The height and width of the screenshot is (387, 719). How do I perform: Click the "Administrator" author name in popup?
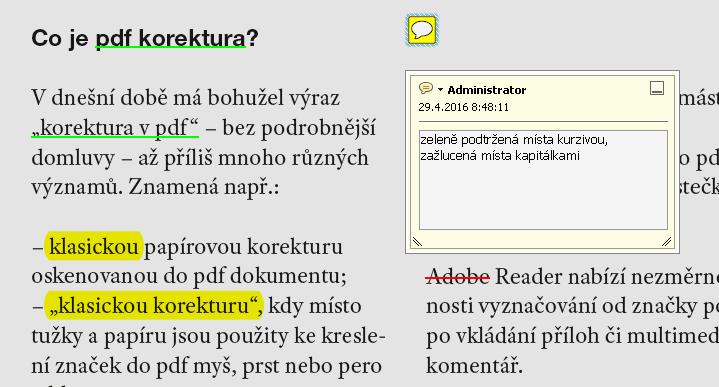487,90
